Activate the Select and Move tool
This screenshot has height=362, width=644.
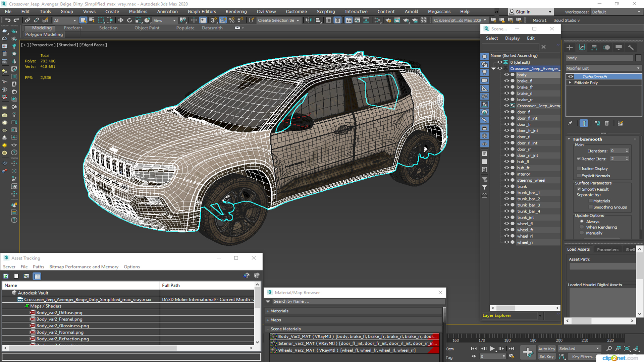tap(121, 20)
